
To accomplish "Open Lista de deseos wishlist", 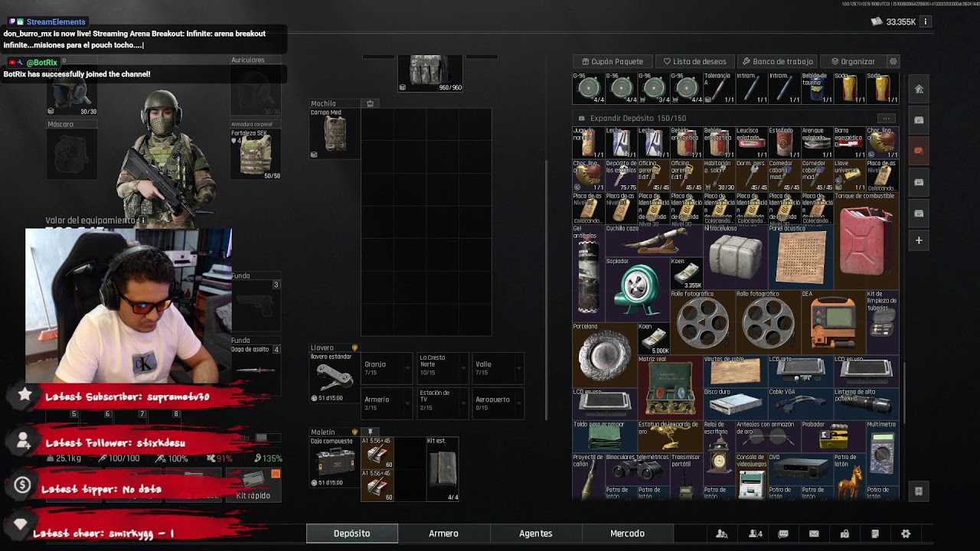I will click(x=694, y=61).
